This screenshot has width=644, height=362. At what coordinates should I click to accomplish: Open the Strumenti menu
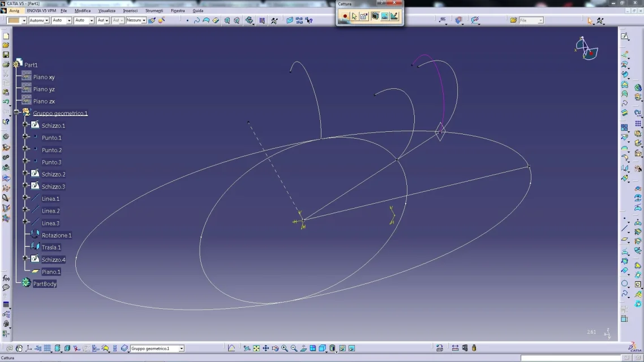point(154,11)
